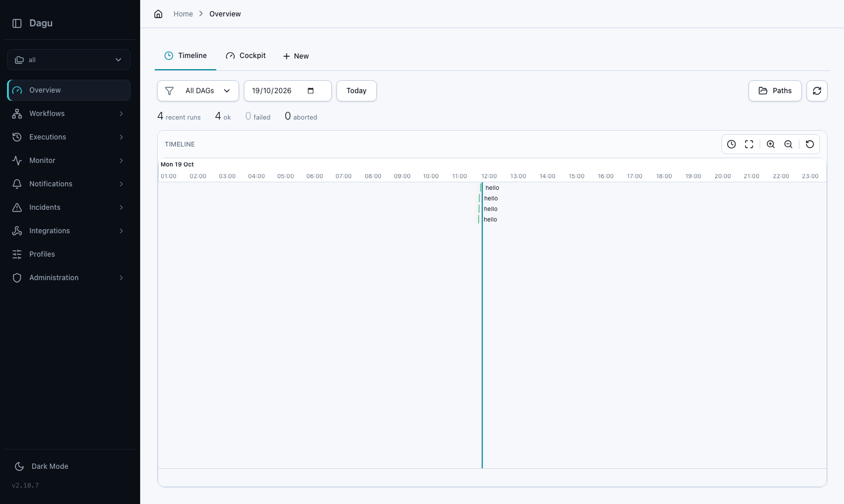
Task: Open the calendar picker in date field
Action: pos(311,91)
